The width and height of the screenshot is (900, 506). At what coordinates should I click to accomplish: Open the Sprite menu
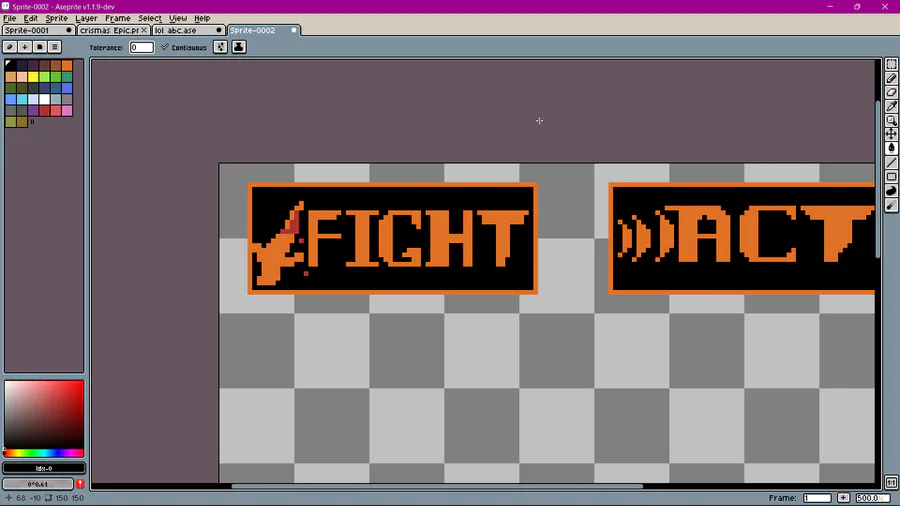pos(56,18)
